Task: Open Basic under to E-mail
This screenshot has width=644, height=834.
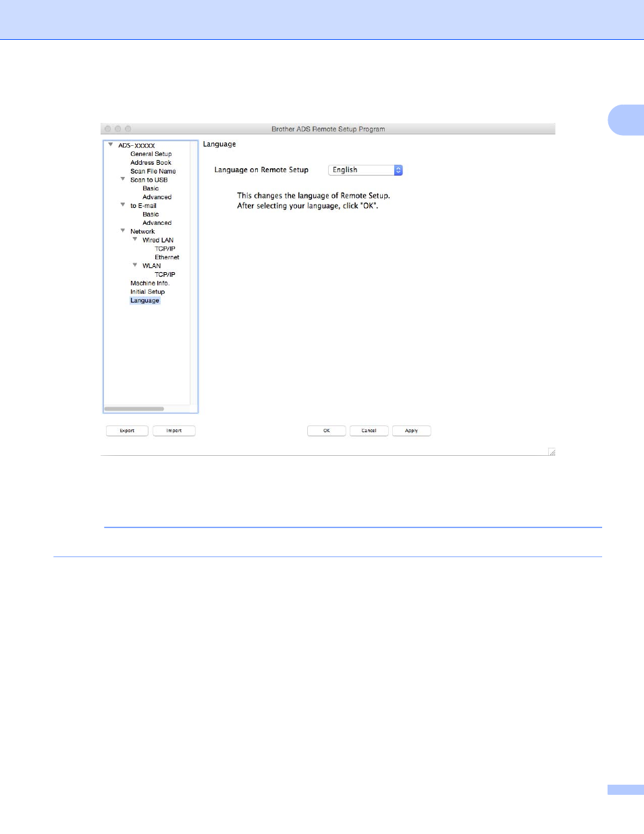Action: tap(151, 214)
